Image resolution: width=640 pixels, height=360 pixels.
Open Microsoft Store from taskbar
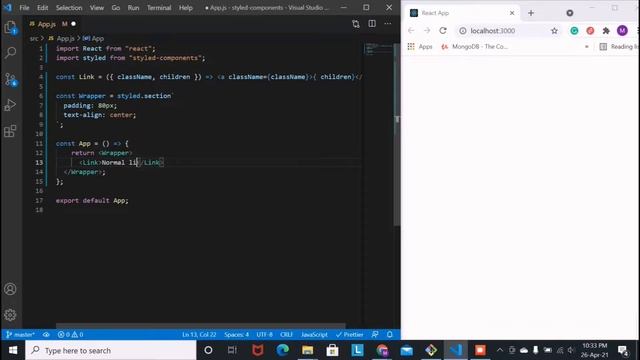coord(332,350)
